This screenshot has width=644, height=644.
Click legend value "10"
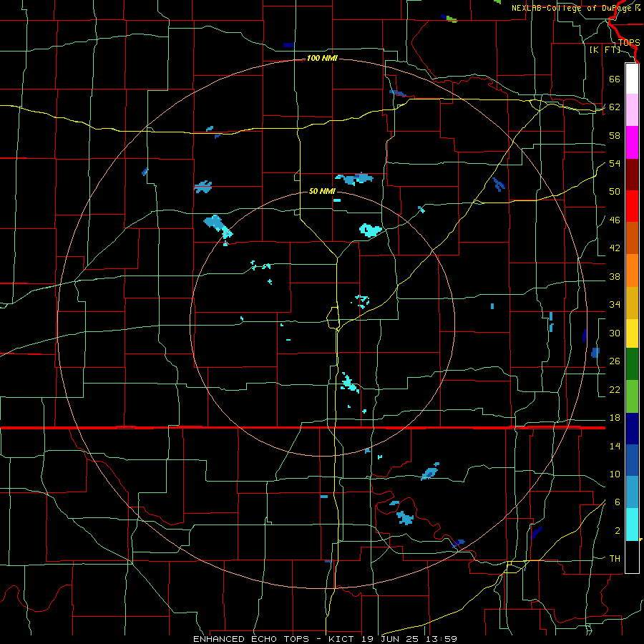[x=615, y=474]
